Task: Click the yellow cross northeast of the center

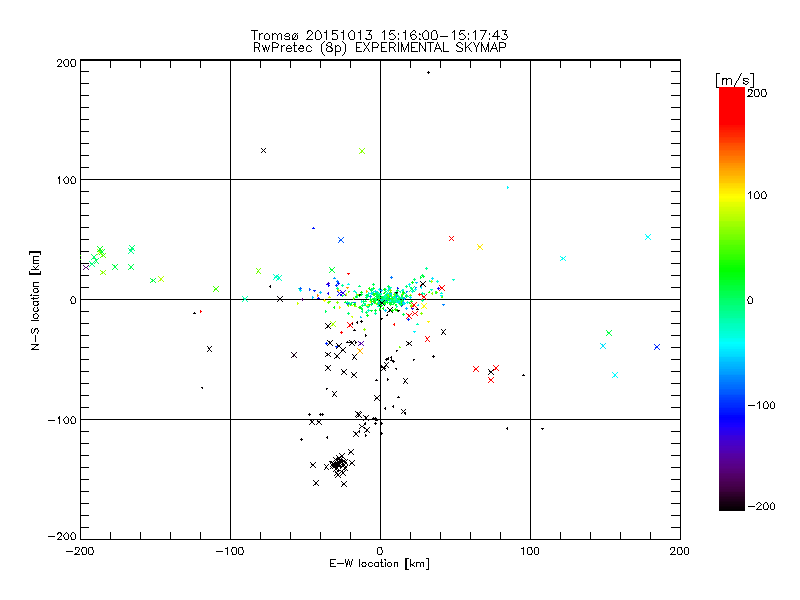Action: [x=480, y=247]
